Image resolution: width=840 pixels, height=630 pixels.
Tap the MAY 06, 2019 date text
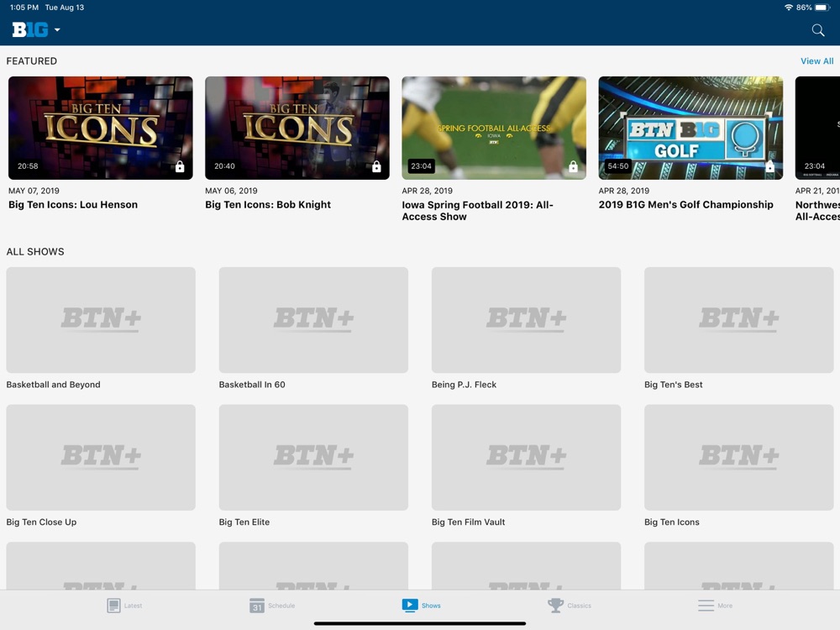tap(231, 191)
